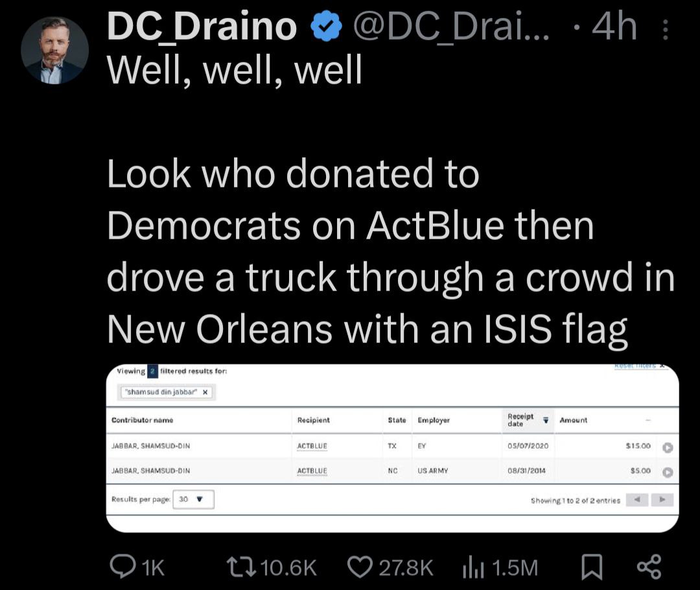The image size is (700, 590).
Task: Open DC_Draino profile picture
Action: pyautogui.click(x=54, y=51)
